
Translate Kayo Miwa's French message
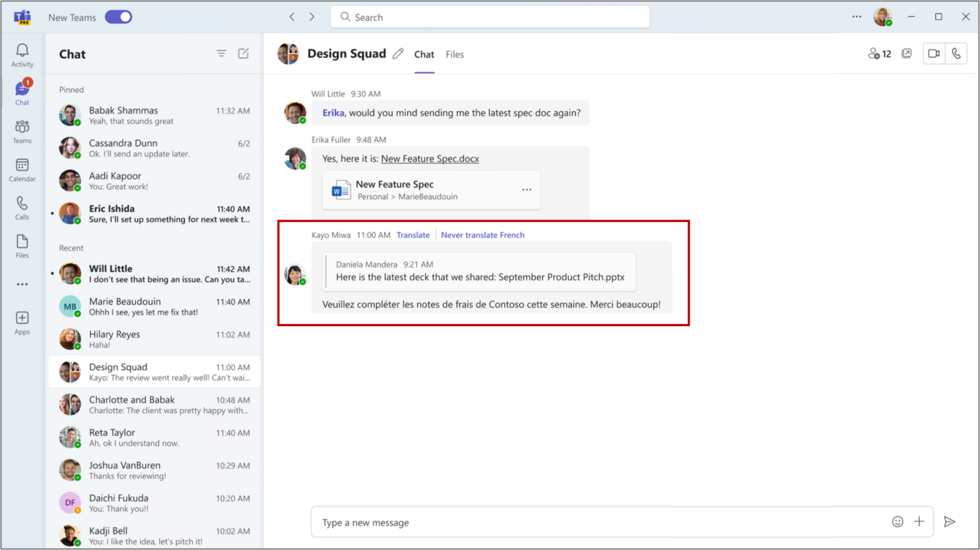coord(413,235)
